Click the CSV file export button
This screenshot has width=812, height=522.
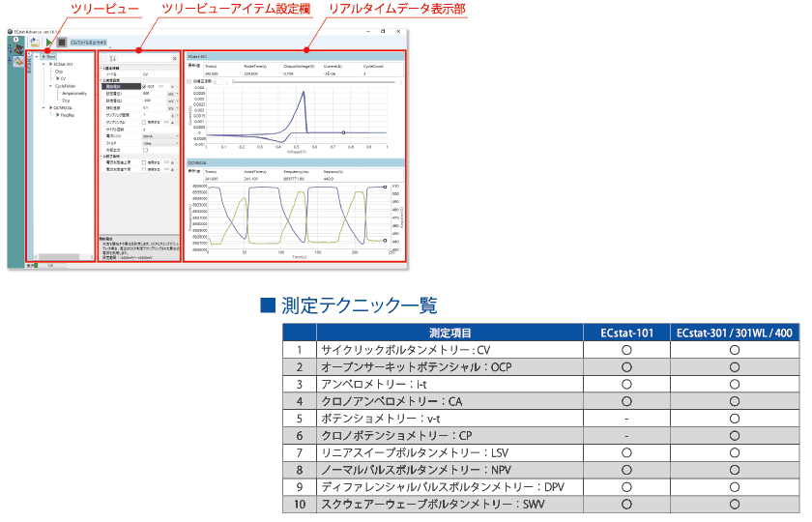coord(88,43)
